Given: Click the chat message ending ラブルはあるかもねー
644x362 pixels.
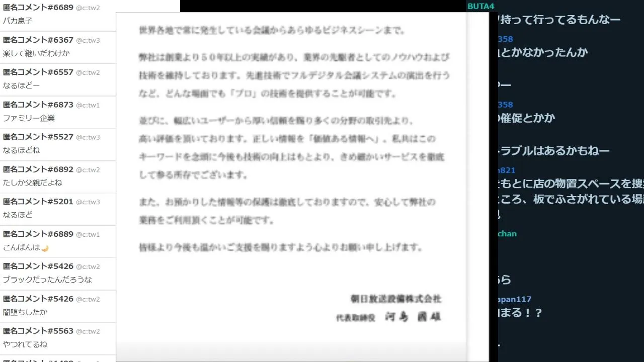Looking at the screenshot, I should click(554, 151).
